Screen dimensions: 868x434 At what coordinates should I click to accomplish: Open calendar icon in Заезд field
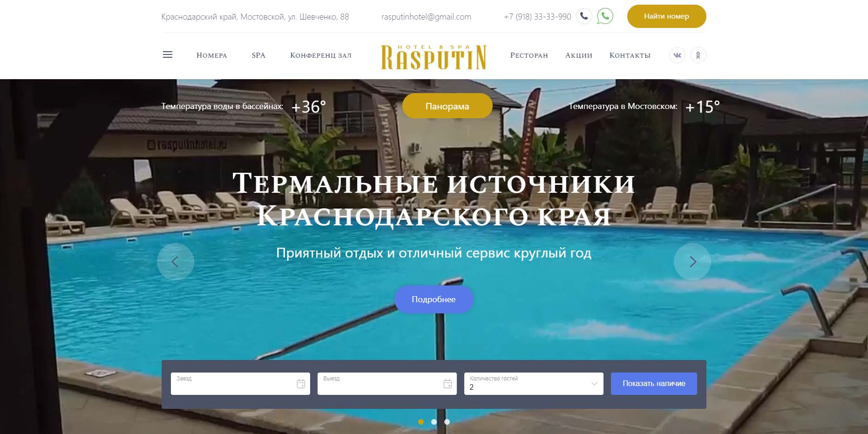tap(301, 384)
